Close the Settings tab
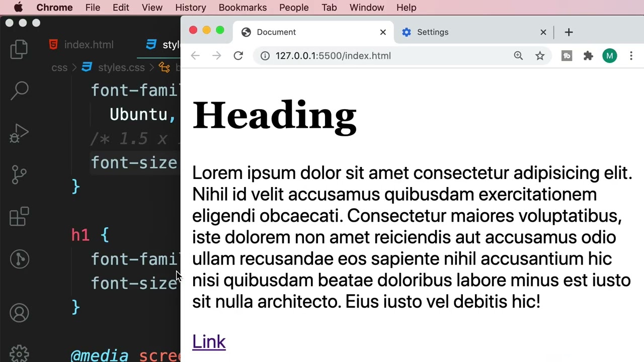This screenshot has height=362, width=644. (543, 32)
